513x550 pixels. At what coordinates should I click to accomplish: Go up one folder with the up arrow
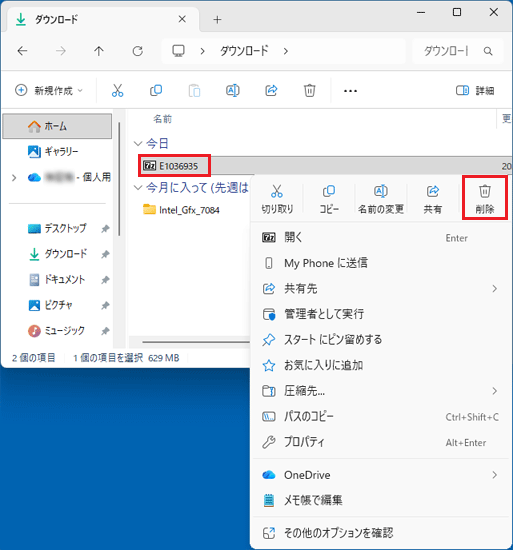pos(99,51)
